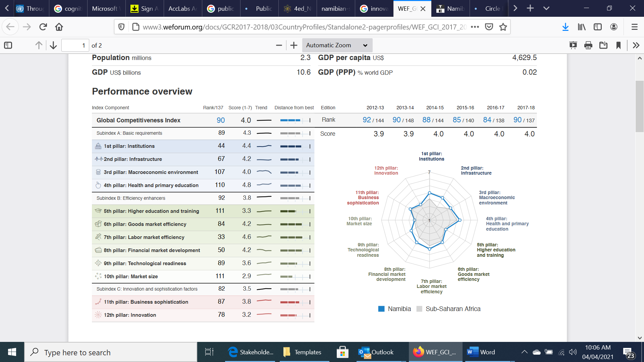Toggle Firefox sidebar view
The image size is (644, 362).
pos(598,27)
